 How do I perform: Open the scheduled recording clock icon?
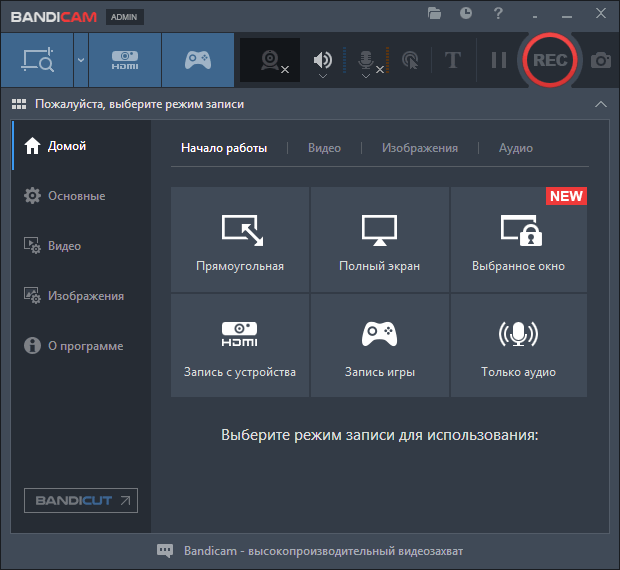[x=466, y=13]
